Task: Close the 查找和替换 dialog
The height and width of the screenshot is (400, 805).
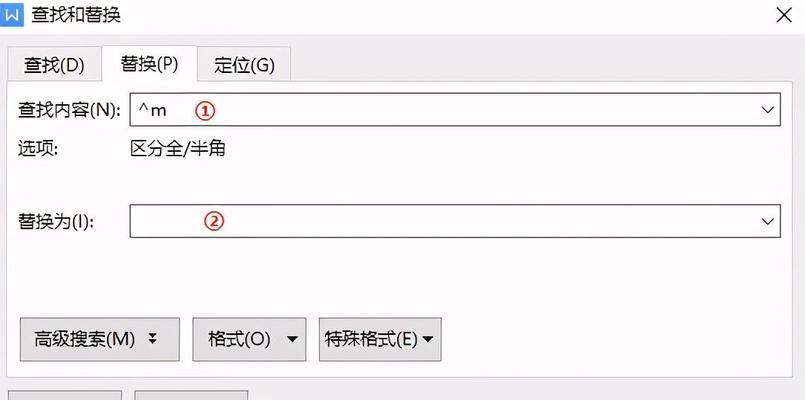Action: click(x=784, y=15)
